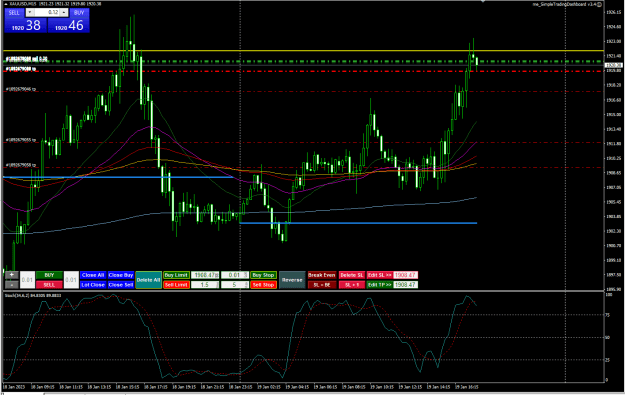
Task: Click the plus lot button on dashboard
Action: [x=12, y=275]
